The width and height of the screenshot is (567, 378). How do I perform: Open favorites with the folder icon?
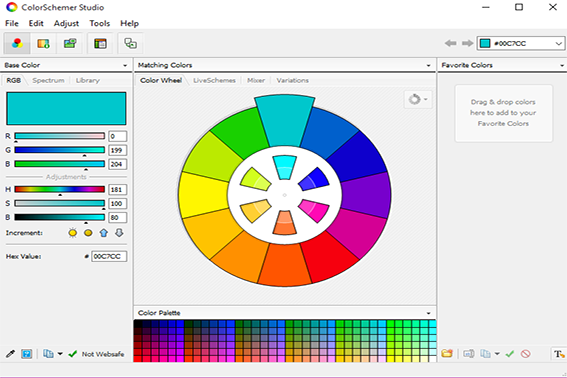447,354
